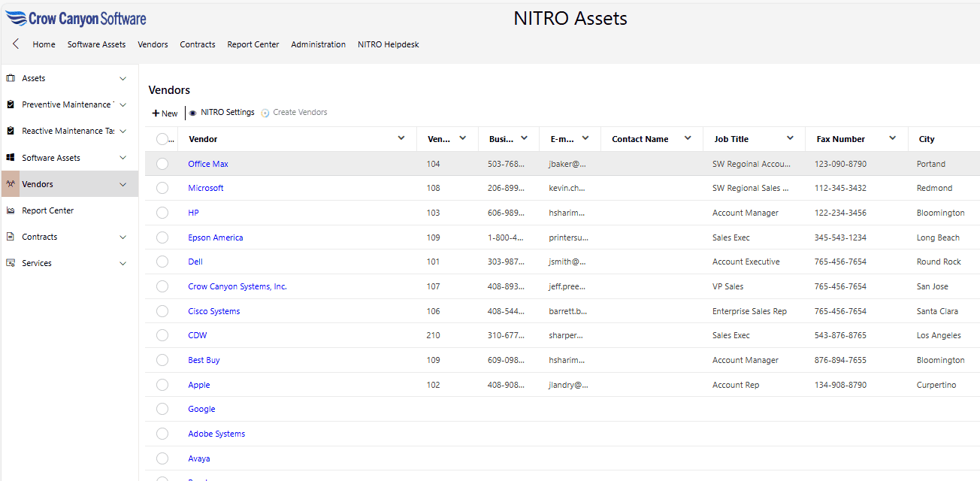The width and height of the screenshot is (980, 481).
Task: Click the Enterprise Sales Rep cell
Action: click(x=749, y=311)
